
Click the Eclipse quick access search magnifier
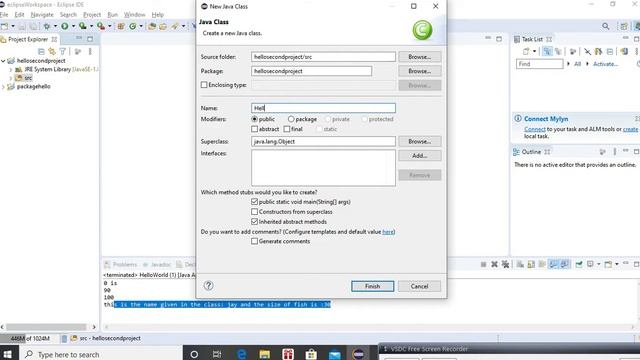pos(606,26)
